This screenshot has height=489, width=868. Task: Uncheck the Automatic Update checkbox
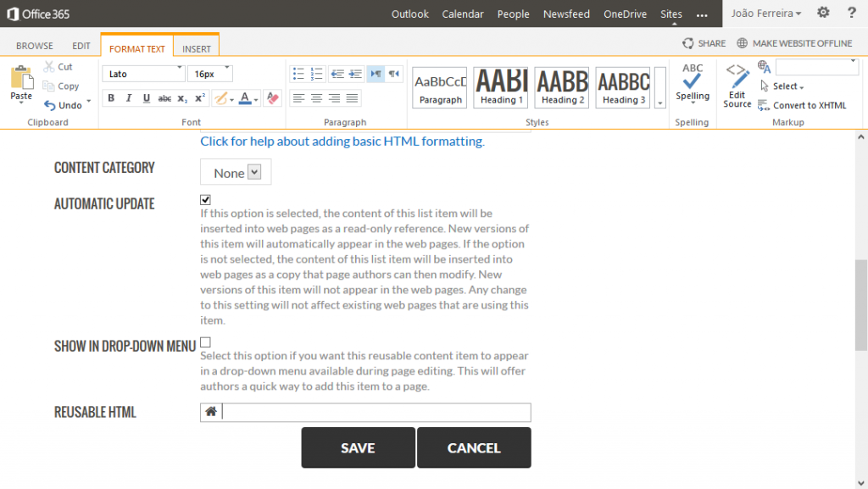205,200
